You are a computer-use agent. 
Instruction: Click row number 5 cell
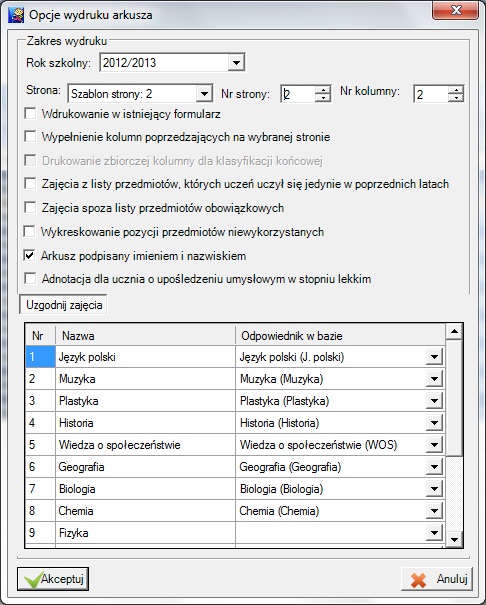40,444
